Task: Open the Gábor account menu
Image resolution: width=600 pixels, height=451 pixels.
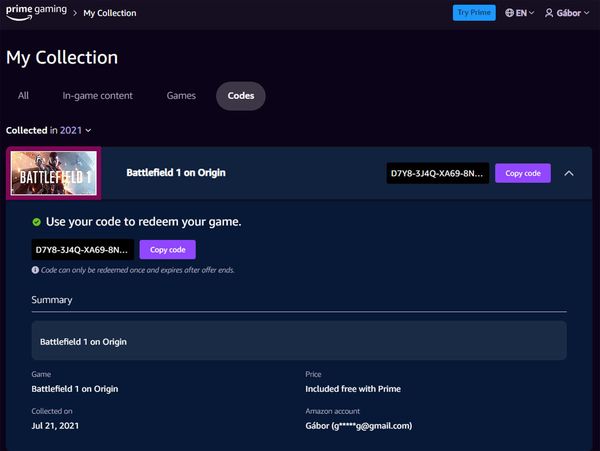Action: pyautogui.click(x=567, y=13)
